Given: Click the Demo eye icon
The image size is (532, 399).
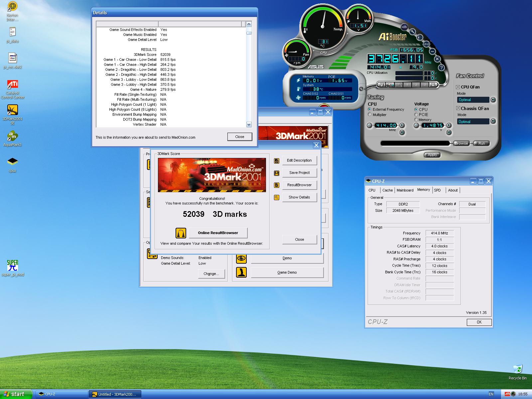Looking at the screenshot, I should [241, 258].
